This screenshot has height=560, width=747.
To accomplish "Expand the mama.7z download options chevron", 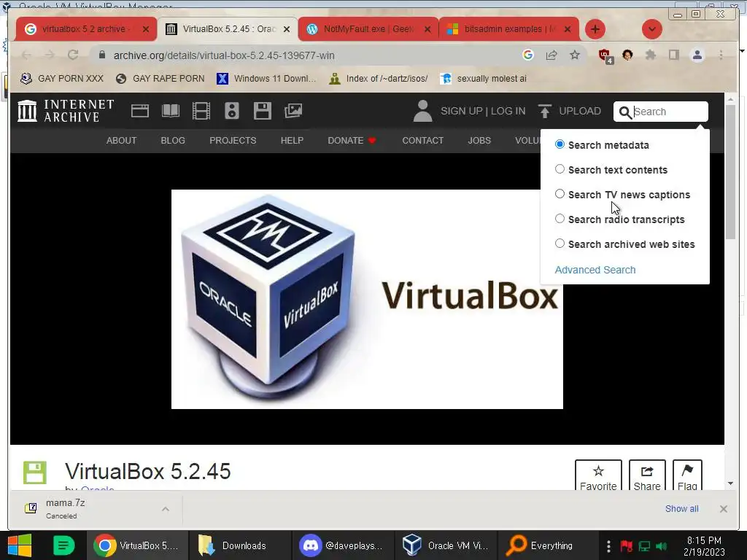I will coord(166,509).
